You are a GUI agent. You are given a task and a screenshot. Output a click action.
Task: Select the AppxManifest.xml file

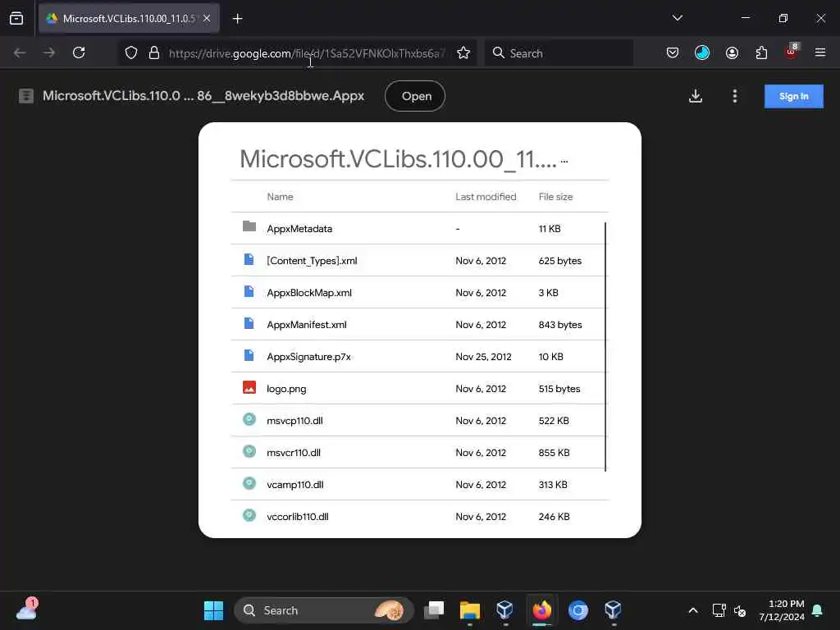(420, 325)
